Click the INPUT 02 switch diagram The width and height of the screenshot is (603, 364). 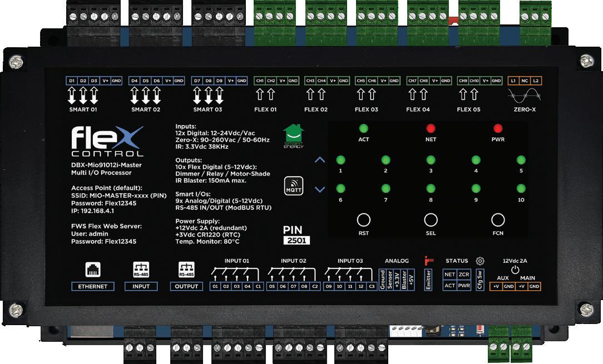(x=292, y=274)
